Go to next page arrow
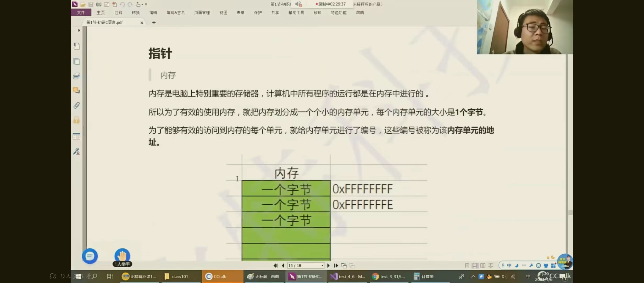 [329, 265]
